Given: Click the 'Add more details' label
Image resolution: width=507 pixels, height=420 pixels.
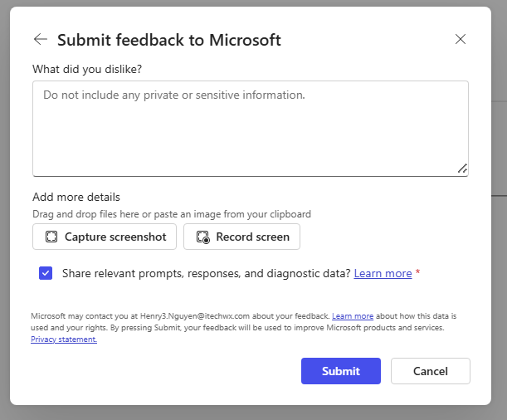Looking at the screenshot, I should tap(76, 197).
